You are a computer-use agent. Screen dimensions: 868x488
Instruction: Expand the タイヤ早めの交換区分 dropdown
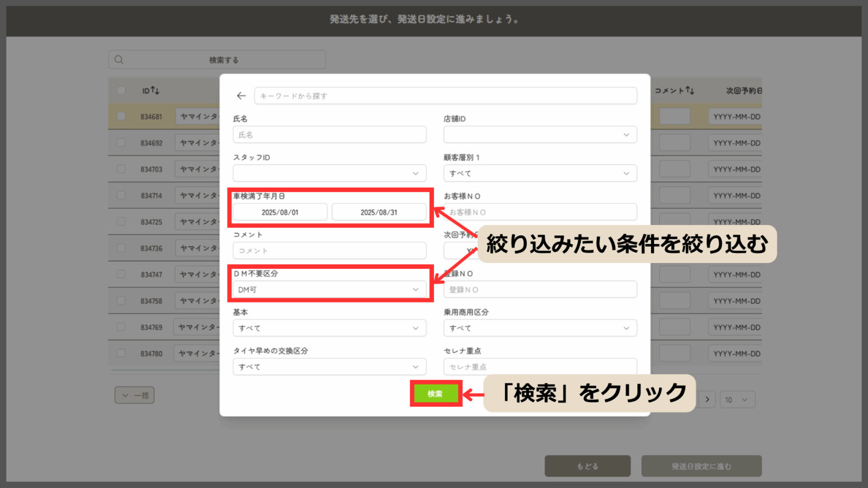pos(329,367)
